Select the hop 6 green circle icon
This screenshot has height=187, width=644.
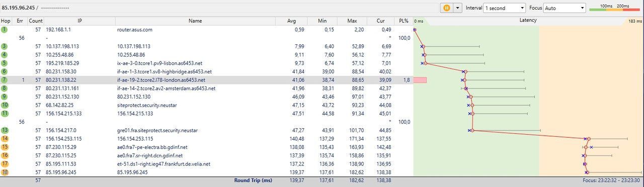[5, 71]
